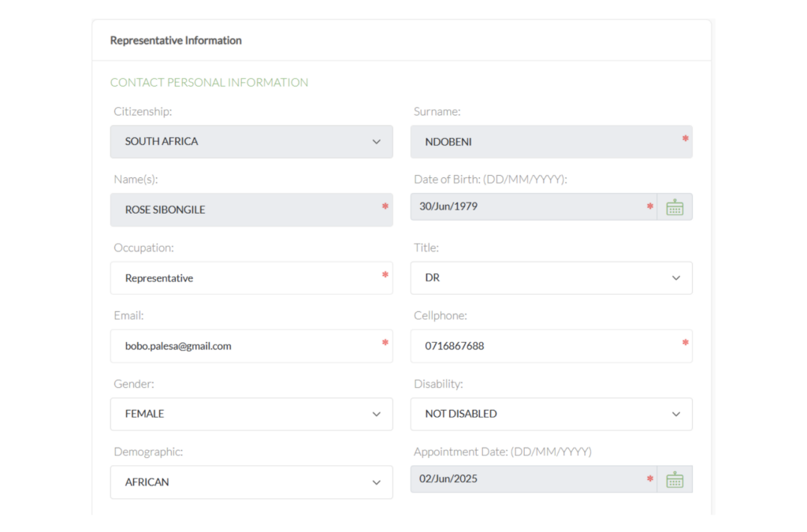Click the CONTACT PERSONAL INFORMATION section title
Image resolution: width=807 pixels, height=532 pixels.
pos(209,82)
